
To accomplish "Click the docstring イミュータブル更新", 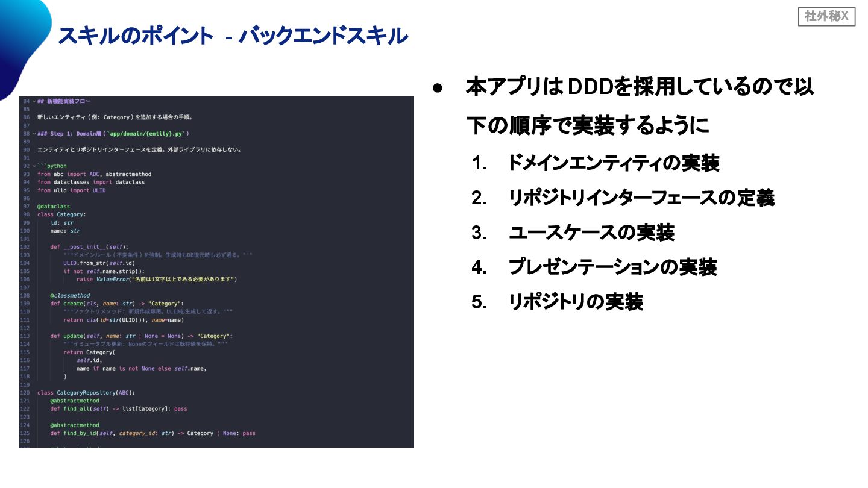I will pos(145,344).
